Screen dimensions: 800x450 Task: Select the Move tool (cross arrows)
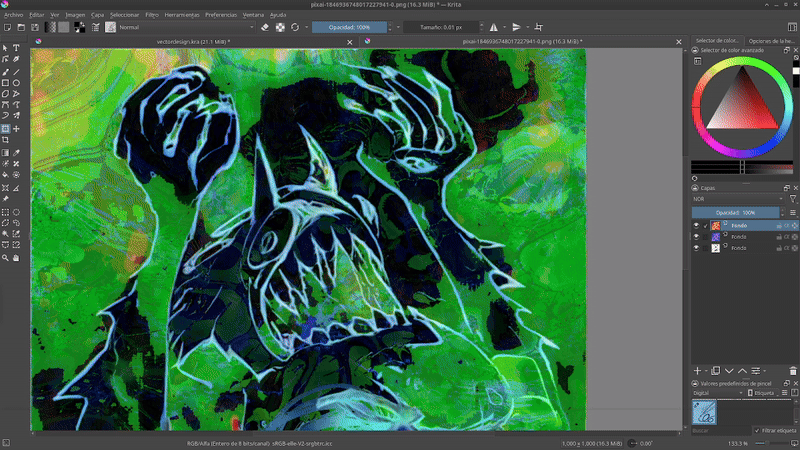click(16, 129)
